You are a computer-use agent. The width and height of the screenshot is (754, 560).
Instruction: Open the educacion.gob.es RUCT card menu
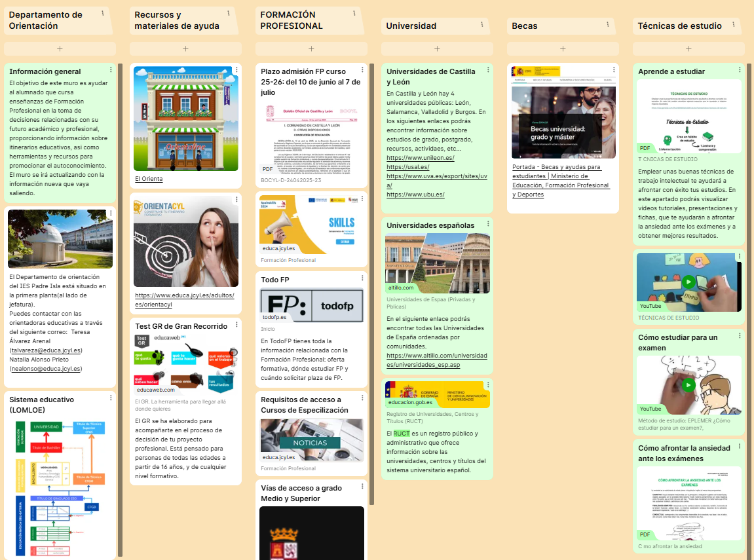click(x=488, y=385)
